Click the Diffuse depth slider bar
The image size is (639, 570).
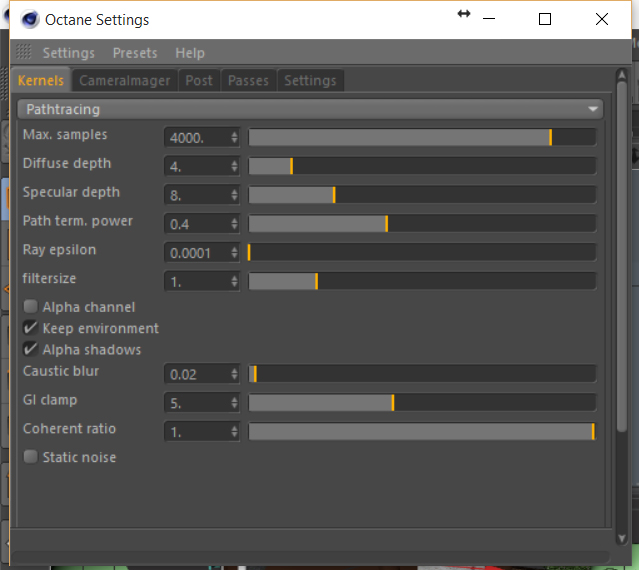tap(422, 166)
